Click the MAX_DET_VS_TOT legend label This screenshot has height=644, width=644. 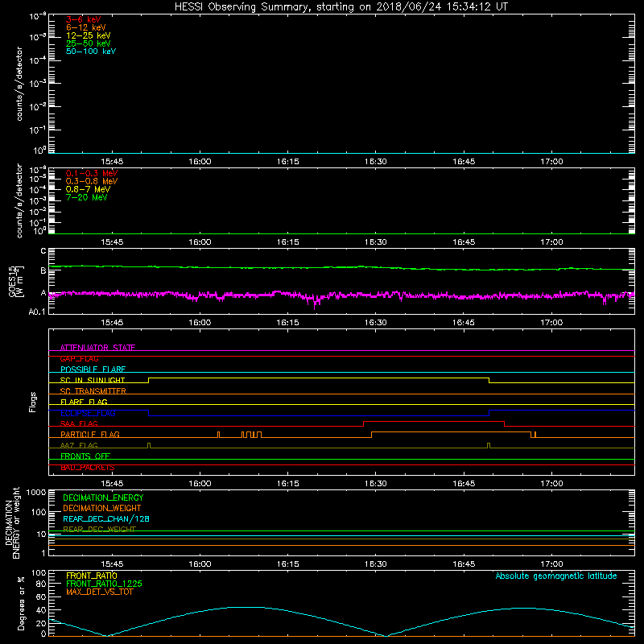99,592
